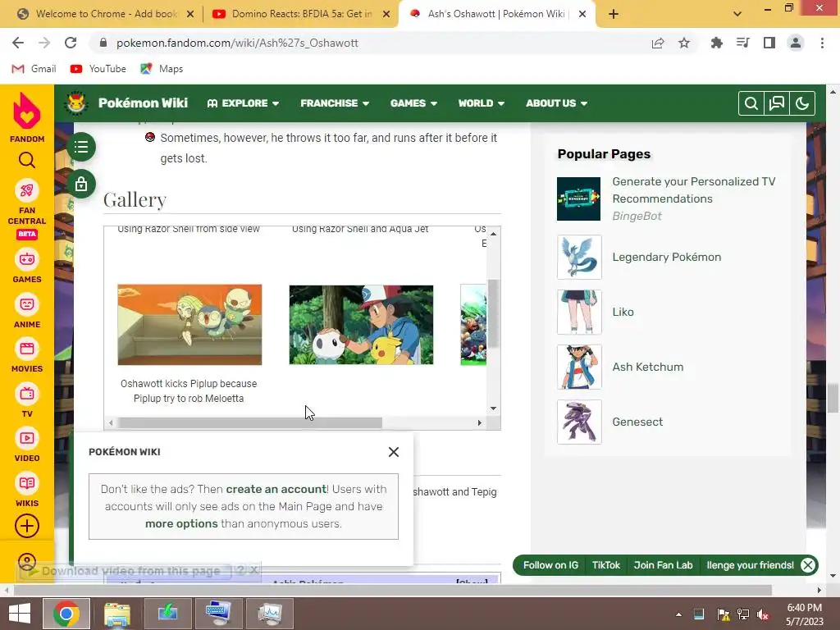Click the create an account link

tap(276, 489)
